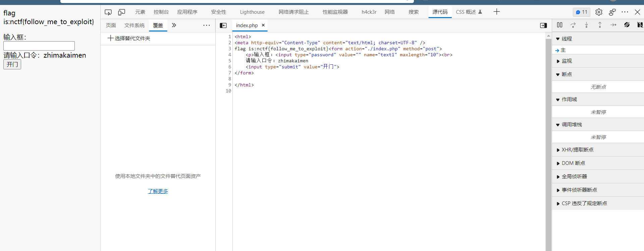The image size is (644, 251).
Task: Click the zhimakaimen text on page
Action: [65, 55]
